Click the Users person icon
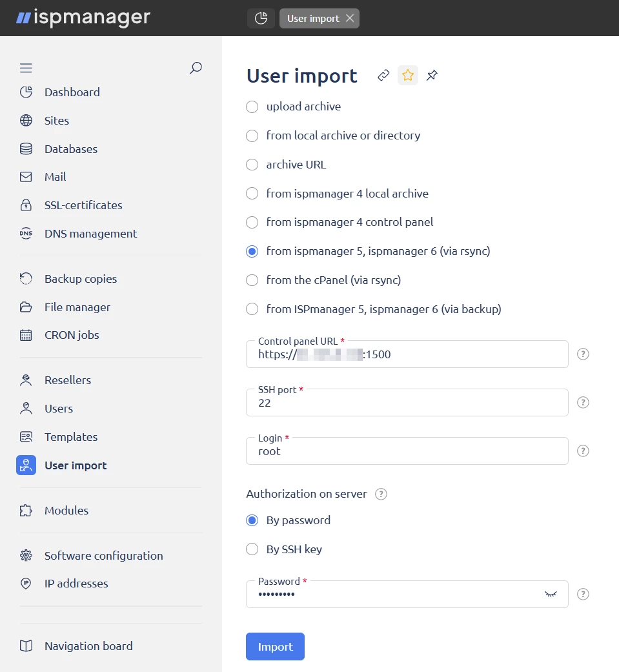The height and width of the screenshot is (672, 619). click(x=26, y=409)
